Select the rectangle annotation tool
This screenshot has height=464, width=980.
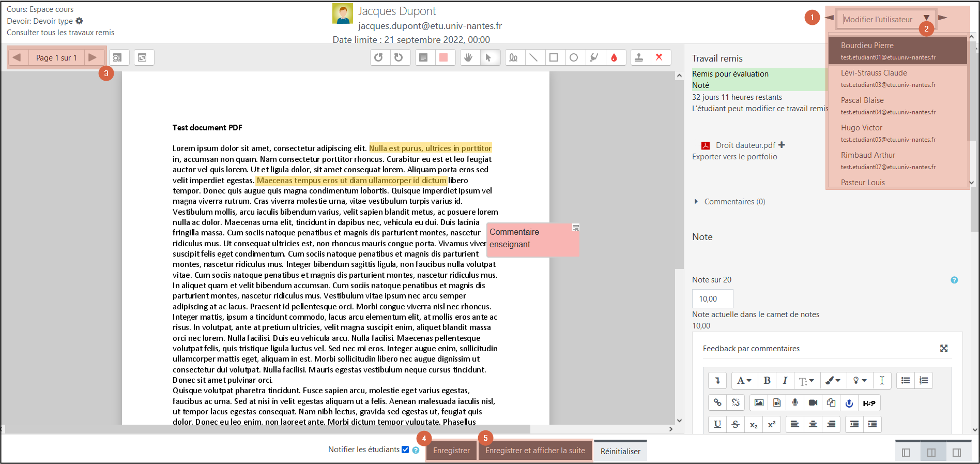(x=554, y=57)
